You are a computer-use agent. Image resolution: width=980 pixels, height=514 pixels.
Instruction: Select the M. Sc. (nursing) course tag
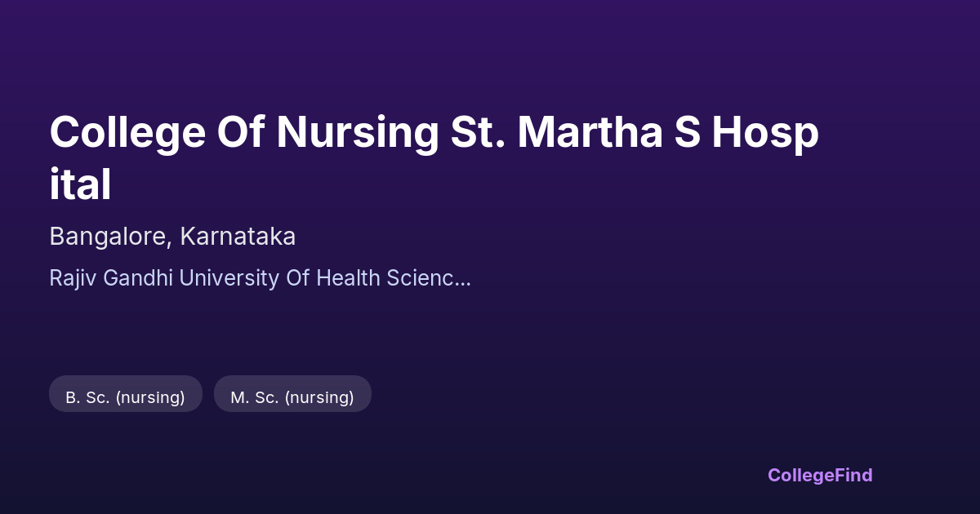pos(292,397)
